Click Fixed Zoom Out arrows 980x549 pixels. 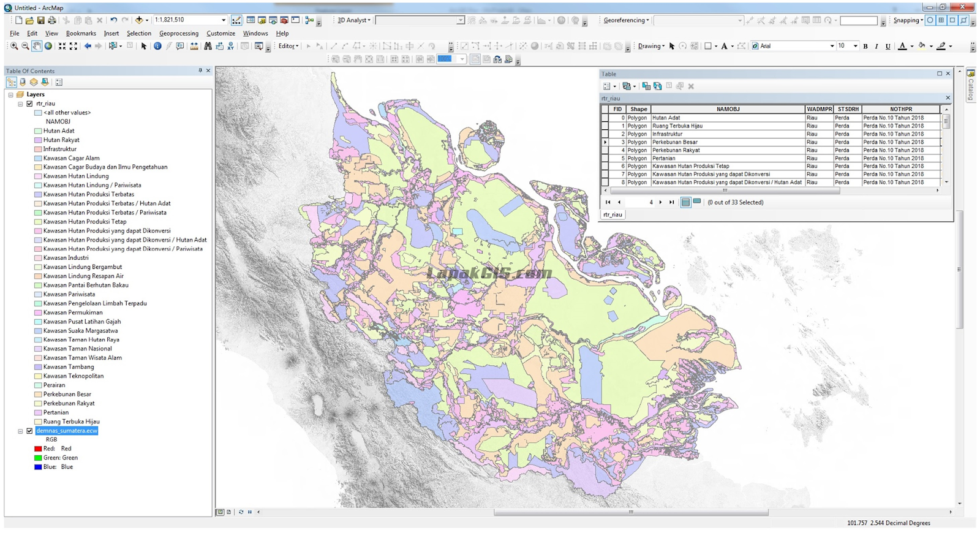(73, 46)
